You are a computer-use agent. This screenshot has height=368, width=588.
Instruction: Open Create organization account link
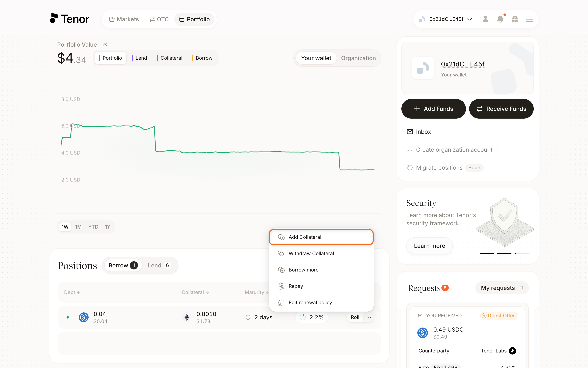pos(453,150)
